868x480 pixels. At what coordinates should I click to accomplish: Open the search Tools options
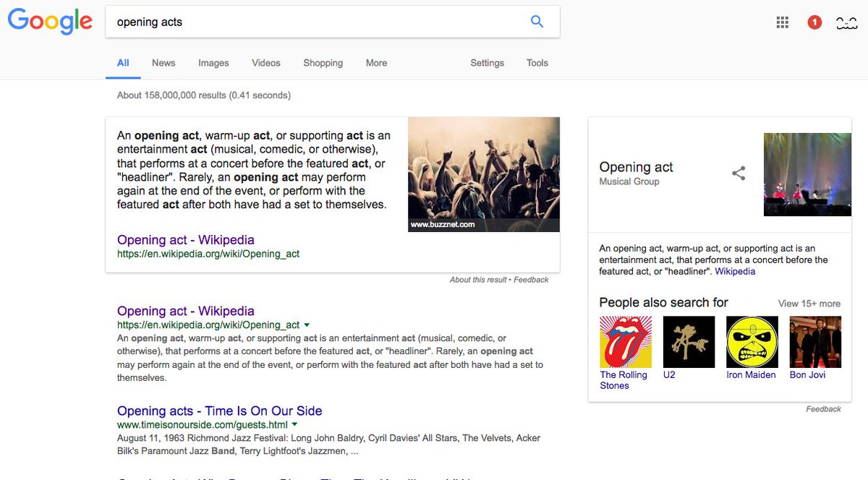pos(537,63)
